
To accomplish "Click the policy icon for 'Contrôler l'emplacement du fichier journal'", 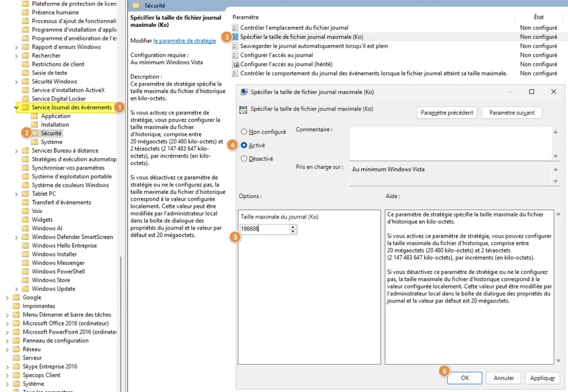I will pos(236,27).
